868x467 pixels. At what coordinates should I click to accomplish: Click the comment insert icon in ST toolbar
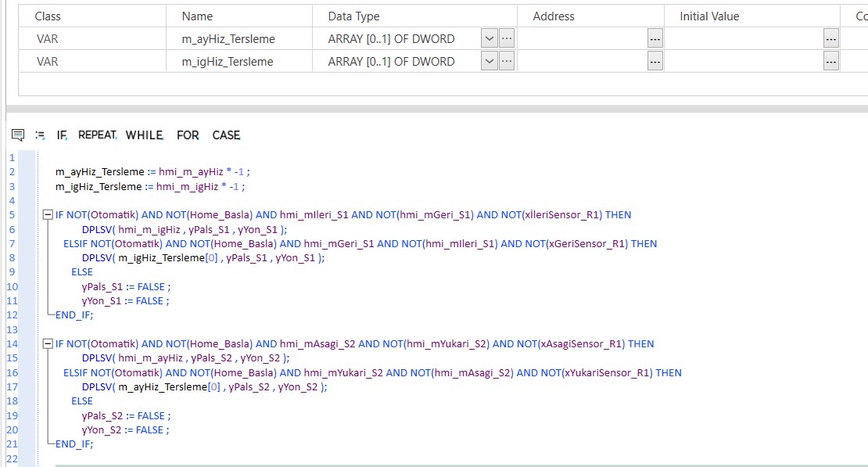18,135
